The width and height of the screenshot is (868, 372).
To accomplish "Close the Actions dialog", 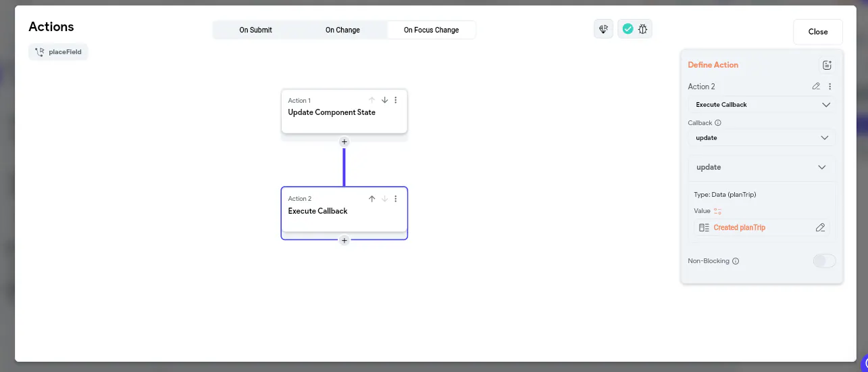I will coord(818,32).
